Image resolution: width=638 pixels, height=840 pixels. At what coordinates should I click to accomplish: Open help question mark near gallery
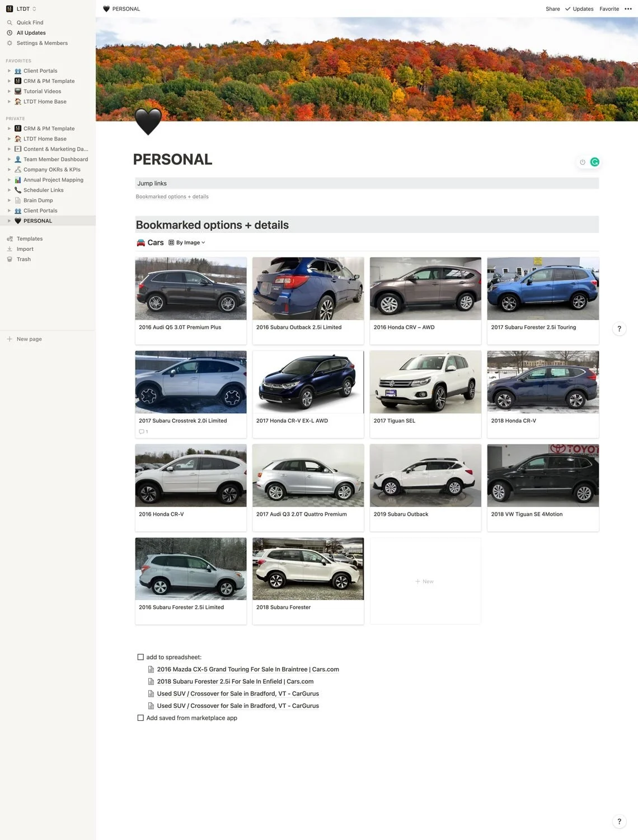click(x=619, y=329)
